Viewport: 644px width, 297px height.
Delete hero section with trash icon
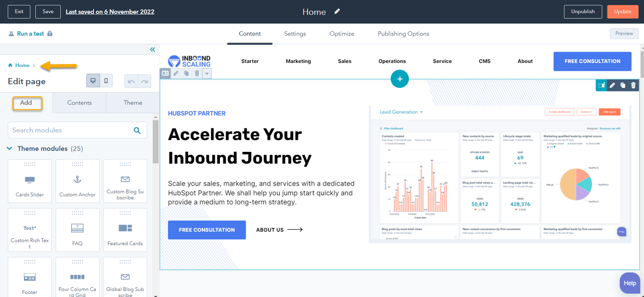[x=633, y=85]
